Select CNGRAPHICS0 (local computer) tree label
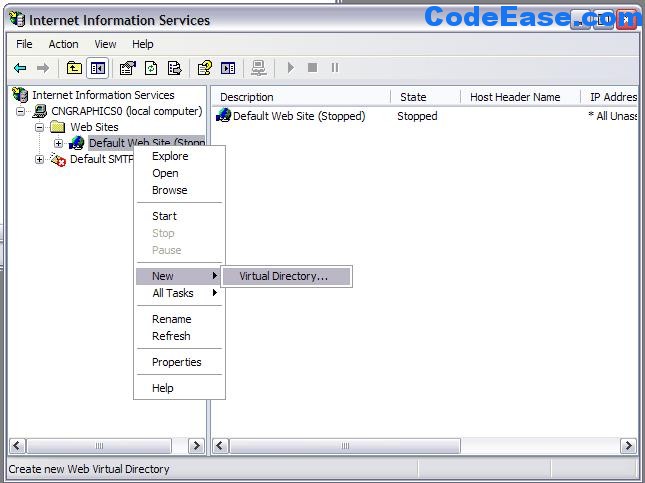 point(127,111)
